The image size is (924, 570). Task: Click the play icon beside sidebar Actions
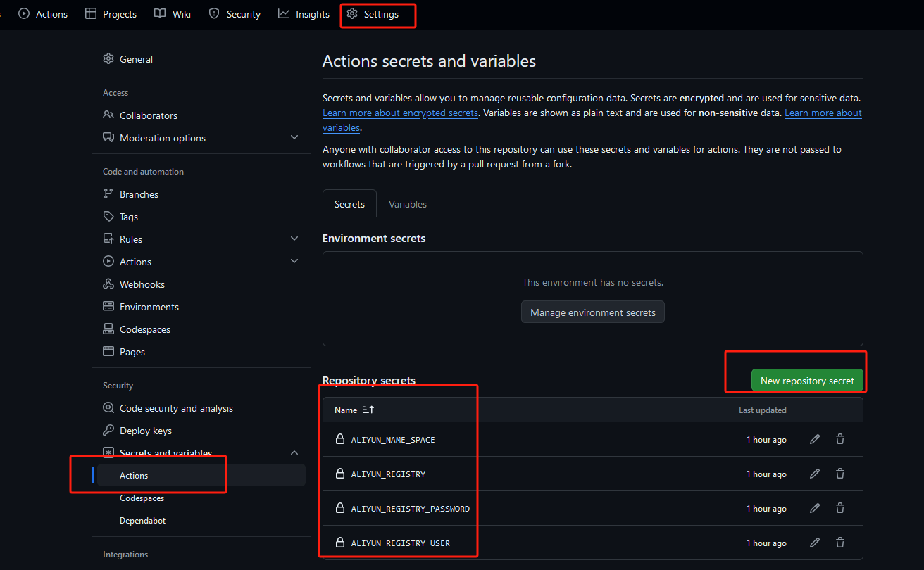tap(108, 262)
